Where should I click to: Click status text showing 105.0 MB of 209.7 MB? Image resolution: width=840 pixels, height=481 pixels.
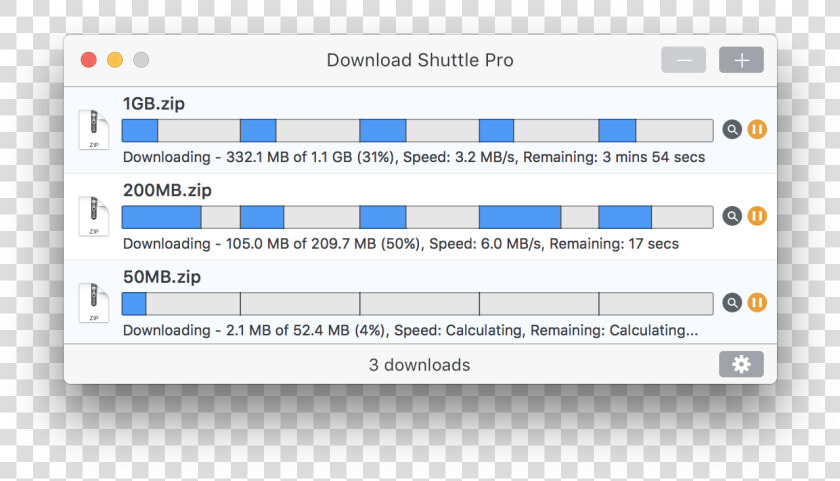click(401, 244)
